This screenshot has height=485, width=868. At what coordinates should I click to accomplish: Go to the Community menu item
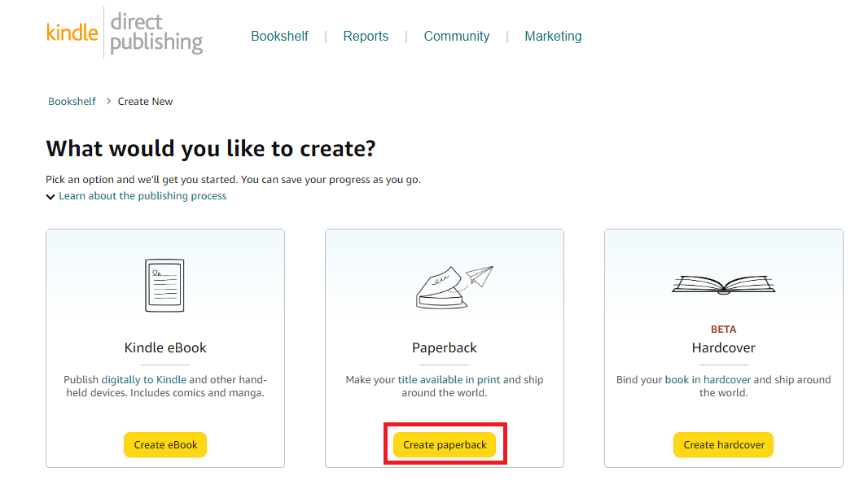point(457,36)
